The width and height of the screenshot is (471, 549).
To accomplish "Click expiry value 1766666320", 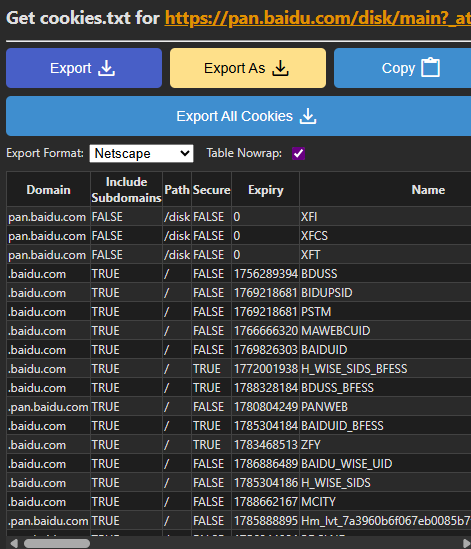I will click(x=266, y=331).
